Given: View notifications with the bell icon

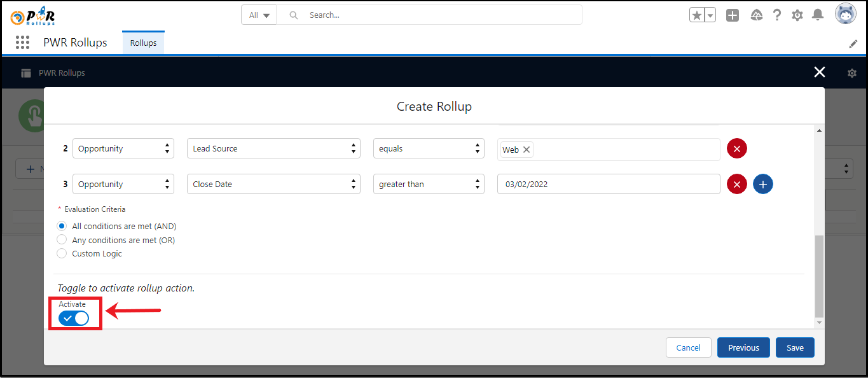Looking at the screenshot, I should pos(818,15).
